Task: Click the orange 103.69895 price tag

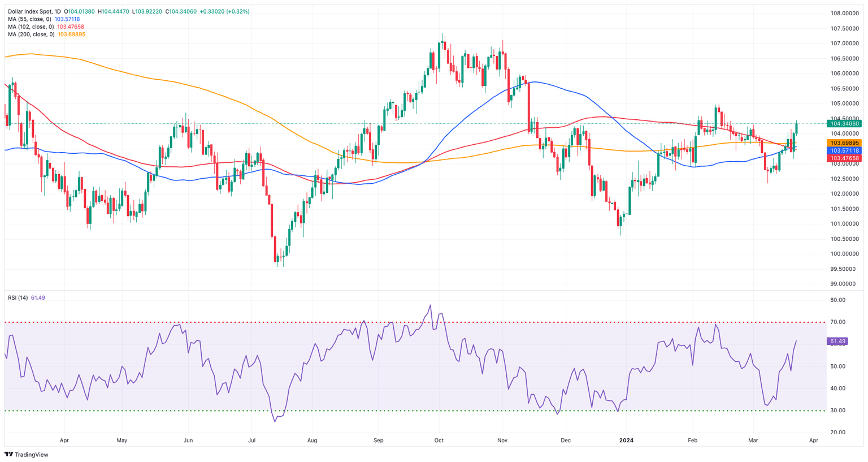Action: (843, 143)
